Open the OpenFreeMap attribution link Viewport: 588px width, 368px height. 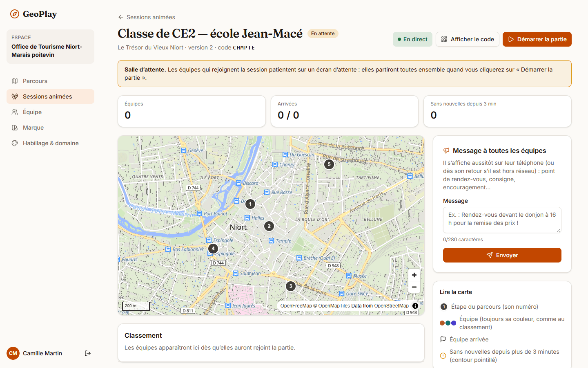(296, 306)
